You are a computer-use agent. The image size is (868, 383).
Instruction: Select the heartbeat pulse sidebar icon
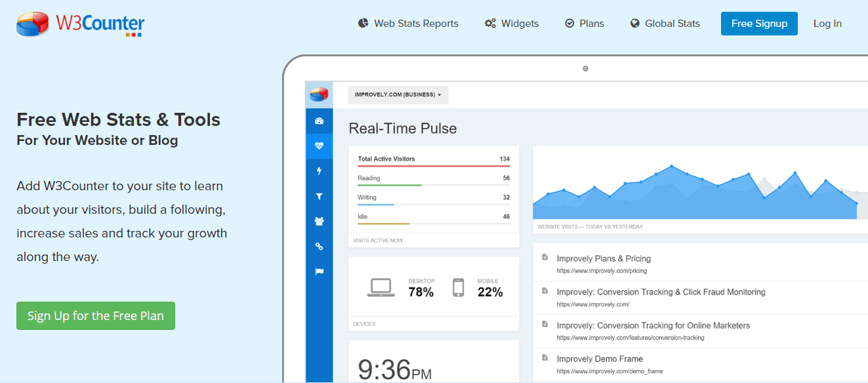tap(320, 146)
